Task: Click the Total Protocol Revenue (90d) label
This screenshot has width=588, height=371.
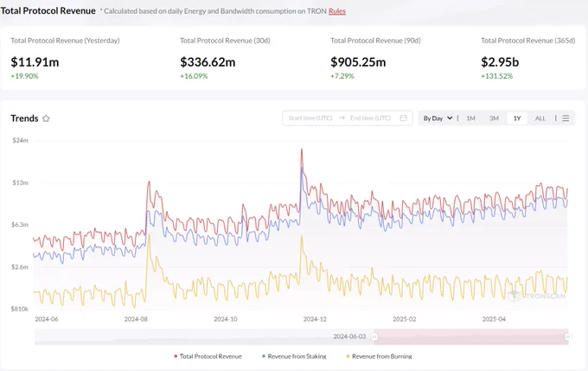Action: [x=375, y=41]
